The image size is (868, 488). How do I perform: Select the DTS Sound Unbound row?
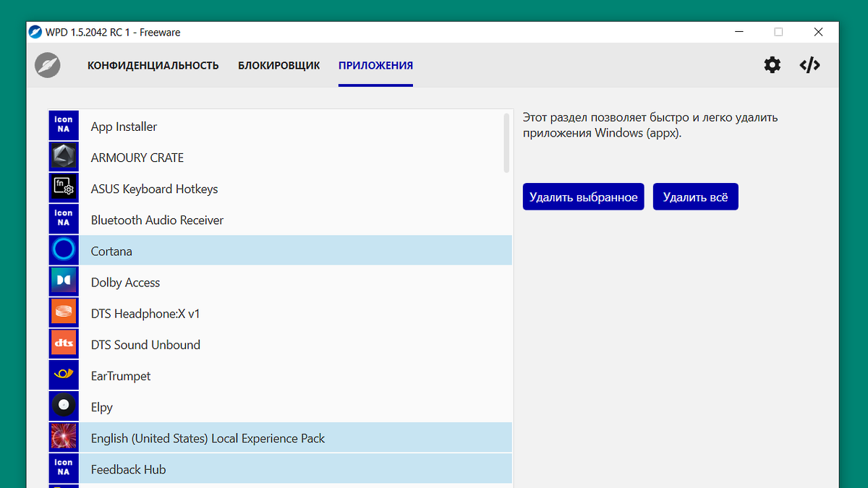[x=281, y=344]
